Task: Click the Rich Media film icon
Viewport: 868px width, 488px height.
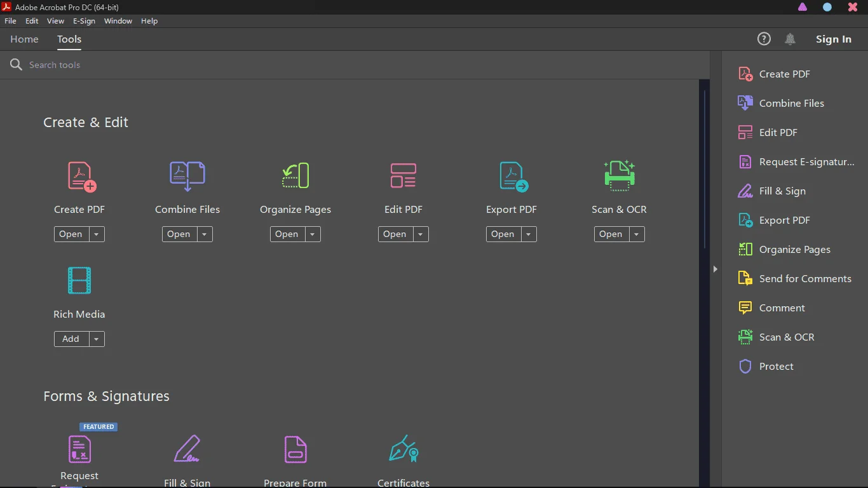Action: point(79,280)
